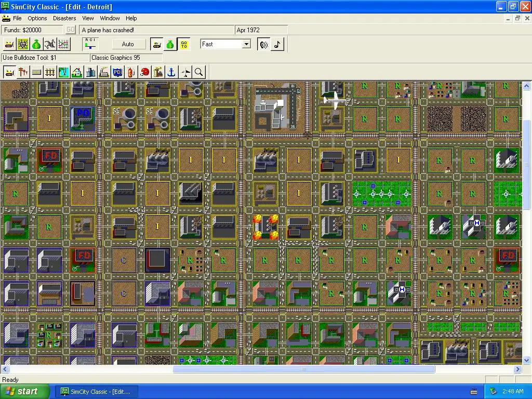Click the Windows start button
Image resolution: width=532 pixels, height=399 pixels.
point(24,392)
